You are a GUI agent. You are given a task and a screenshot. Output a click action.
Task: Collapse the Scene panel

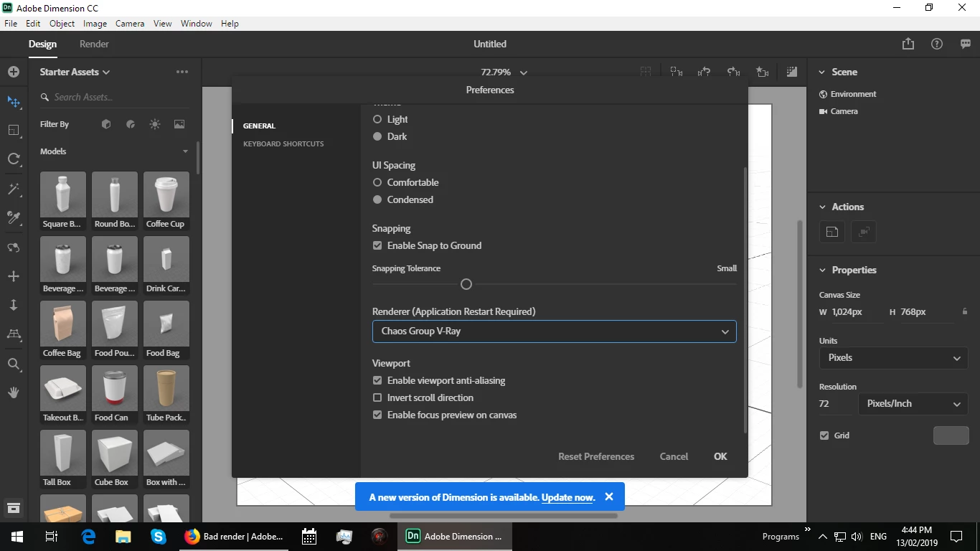[x=822, y=72]
